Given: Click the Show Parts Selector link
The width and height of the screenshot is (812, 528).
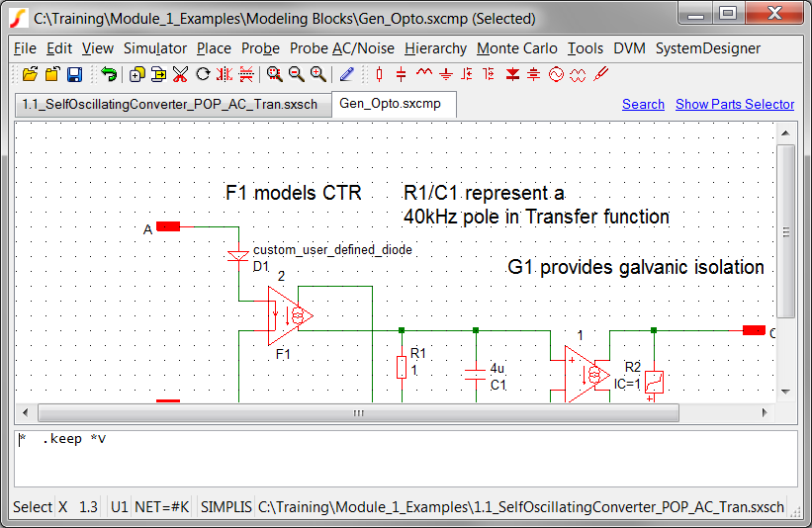Looking at the screenshot, I should (734, 104).
